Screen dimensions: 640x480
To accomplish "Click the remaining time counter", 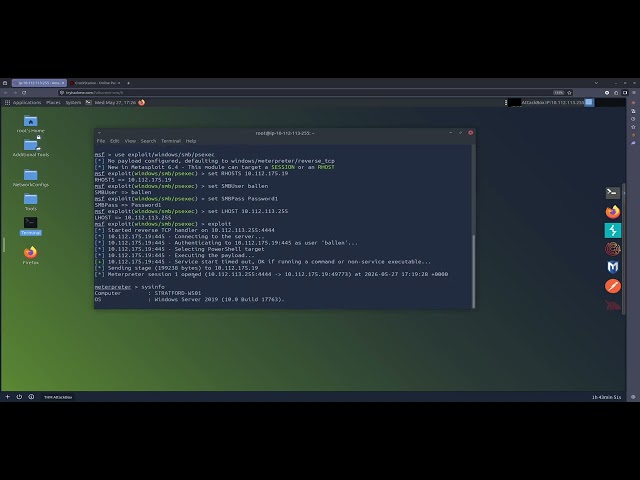I will 607,397.
